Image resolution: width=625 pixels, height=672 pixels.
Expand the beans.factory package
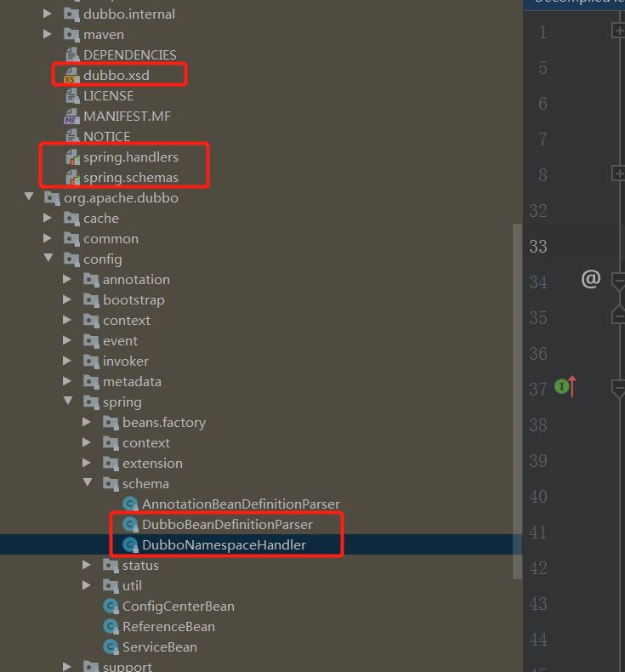(x=87, y=422)
